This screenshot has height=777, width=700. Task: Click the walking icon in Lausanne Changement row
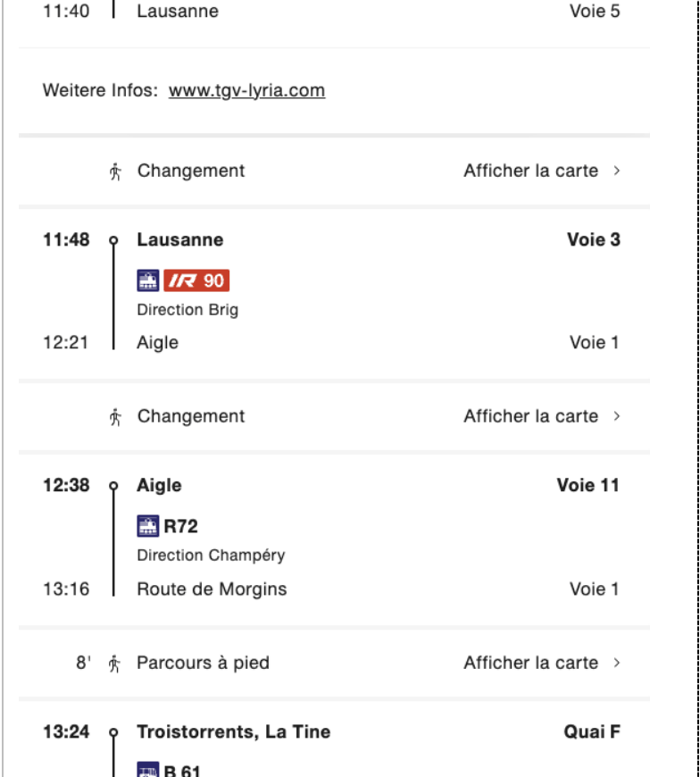tap(115, 171)
